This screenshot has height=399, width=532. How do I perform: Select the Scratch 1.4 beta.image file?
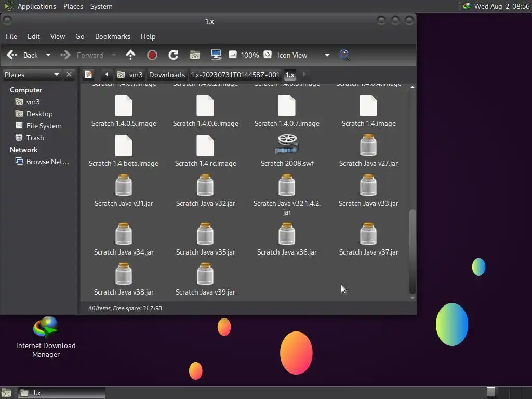pyautogui.click(x=124, y=151)
